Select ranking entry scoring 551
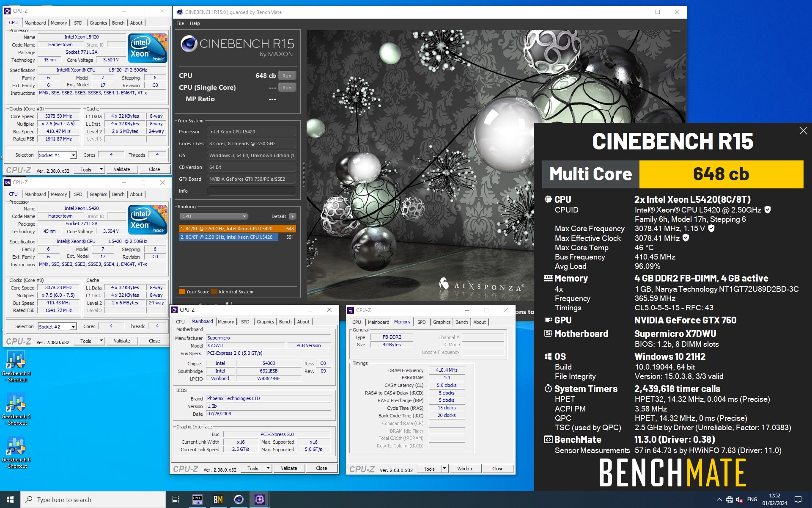Image resolution: width=812 pixels, height=508 pixels. click(x=237, y=237)
